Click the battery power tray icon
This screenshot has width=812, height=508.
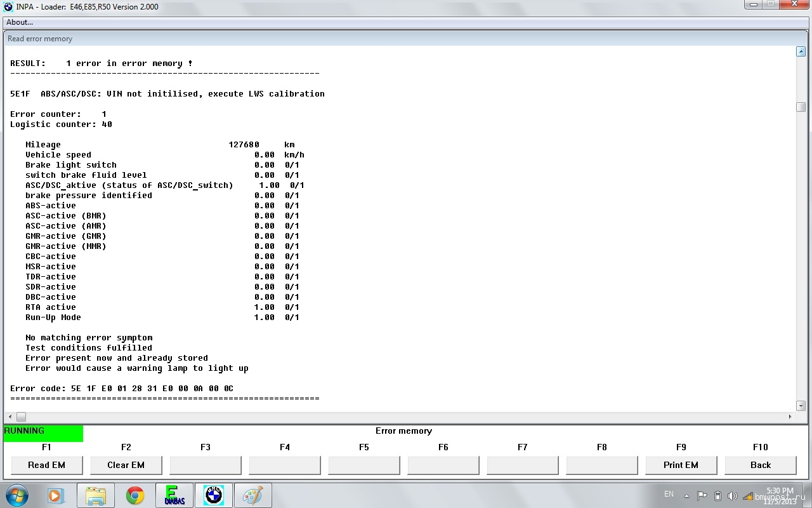click(x=717, y=496)
